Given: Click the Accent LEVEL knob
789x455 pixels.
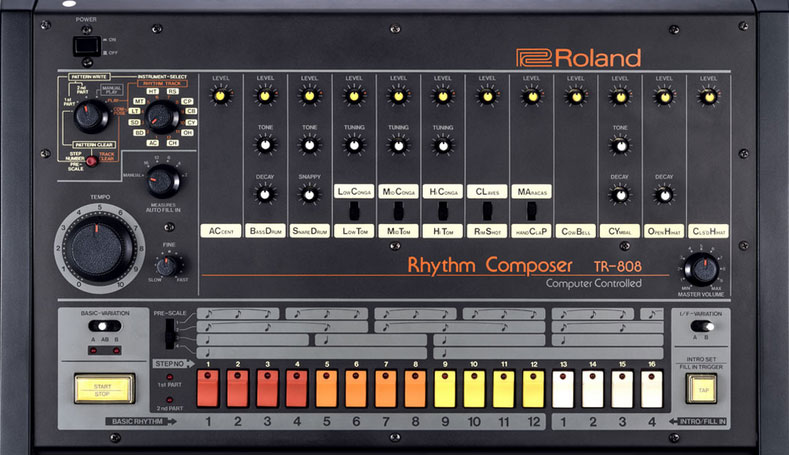Looking at the screenshot, I should [x=220, y=95].
